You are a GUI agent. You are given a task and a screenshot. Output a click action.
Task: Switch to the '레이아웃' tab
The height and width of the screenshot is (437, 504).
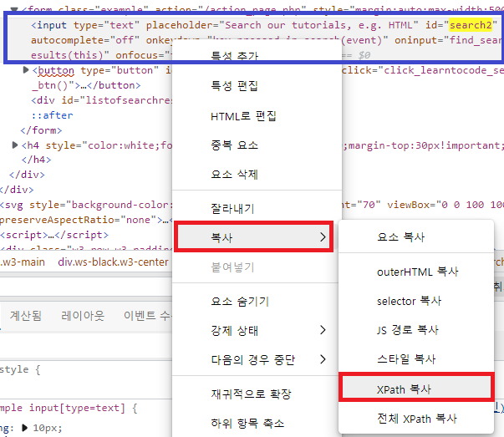[83, 316]
